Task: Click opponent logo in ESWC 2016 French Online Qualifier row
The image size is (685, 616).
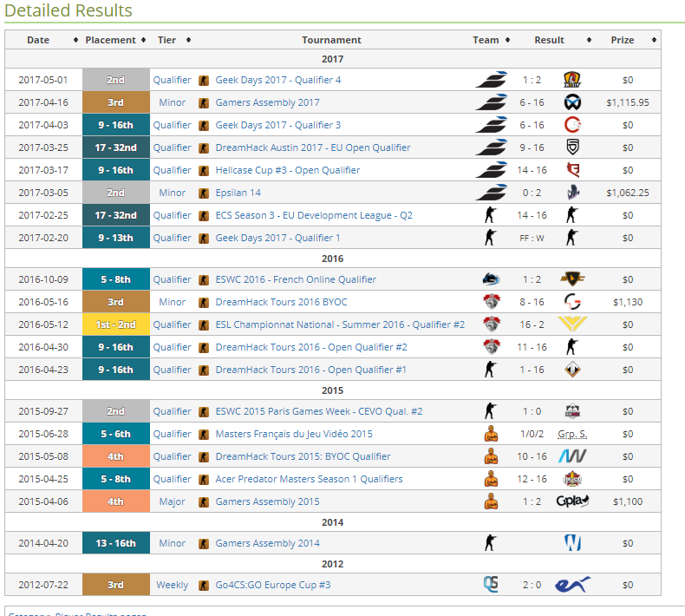Action: (x=573, y=279)
